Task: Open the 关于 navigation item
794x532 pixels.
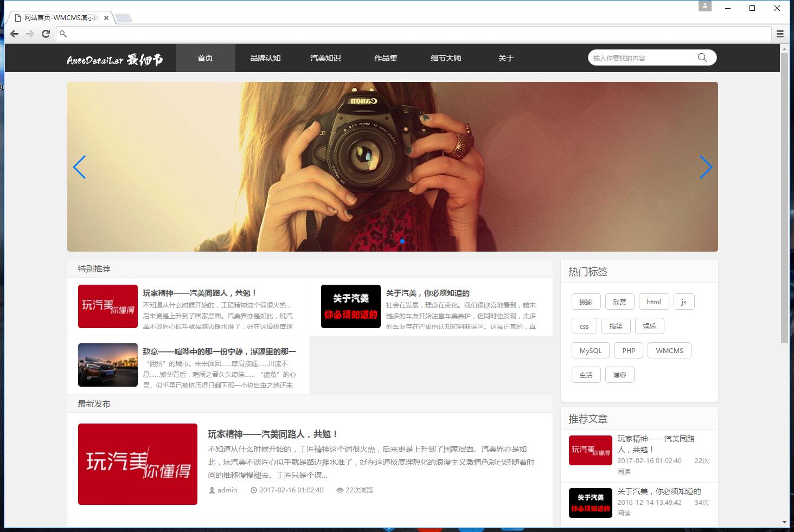Action: click(506, 58)
